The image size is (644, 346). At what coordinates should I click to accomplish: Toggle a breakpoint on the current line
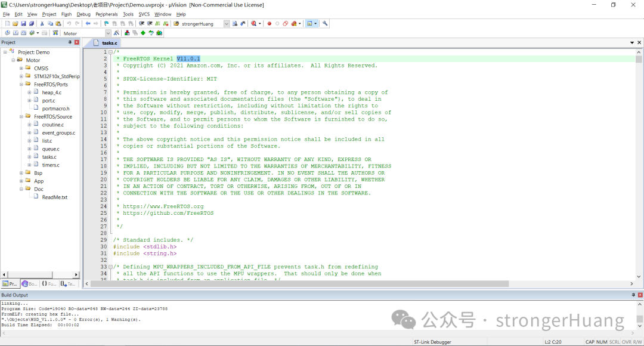(269, 23)
